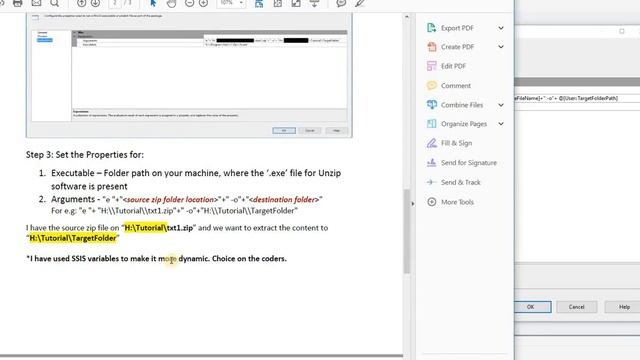Viewport: 640px width, 360px height.
Task: Expand Export PDF chevron
Action: point(501,28)
